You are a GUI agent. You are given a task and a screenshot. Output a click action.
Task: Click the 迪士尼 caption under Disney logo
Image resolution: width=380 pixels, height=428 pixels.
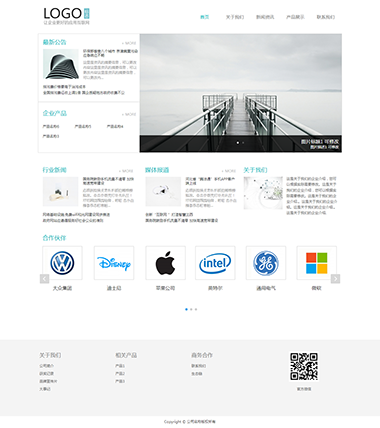point(114,288)
